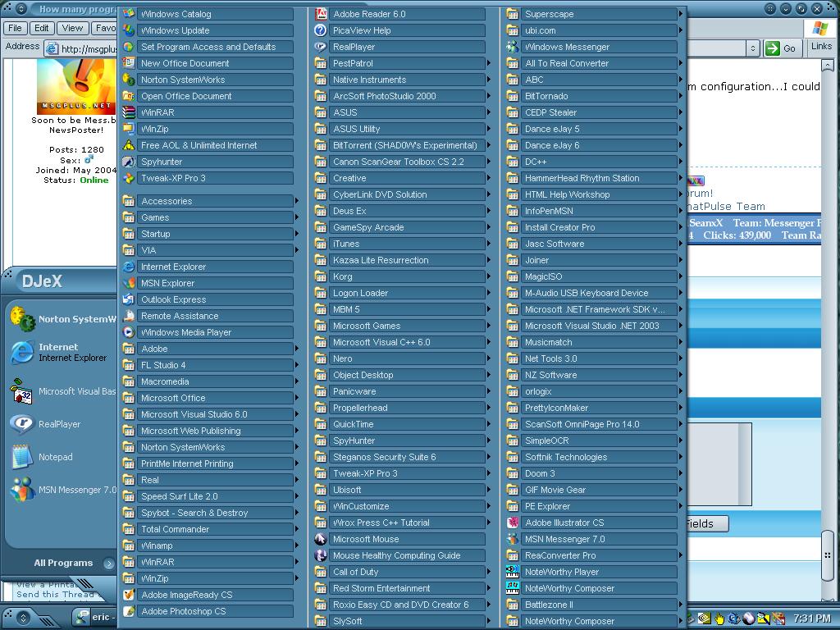Image resolution: width=840 pixels, height=630 pixels.
Task: Click the "Posts: 1280" text
Action: click(x=76, y=149)
